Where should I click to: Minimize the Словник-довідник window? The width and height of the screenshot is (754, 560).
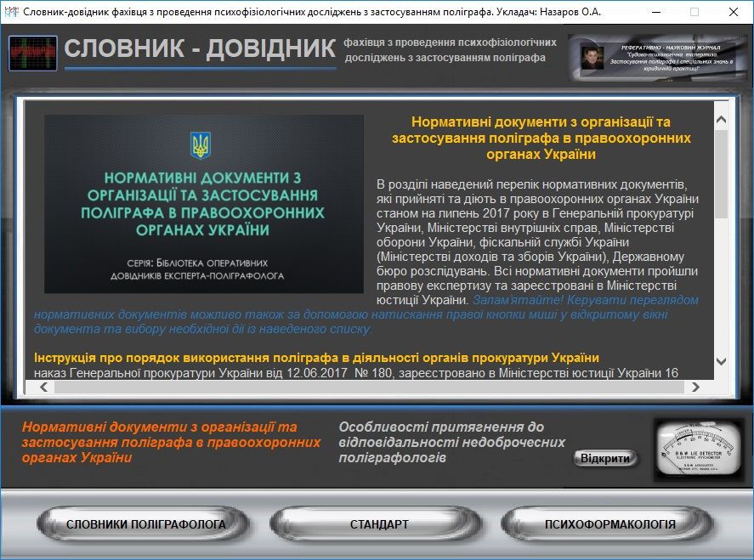point(655,12)
